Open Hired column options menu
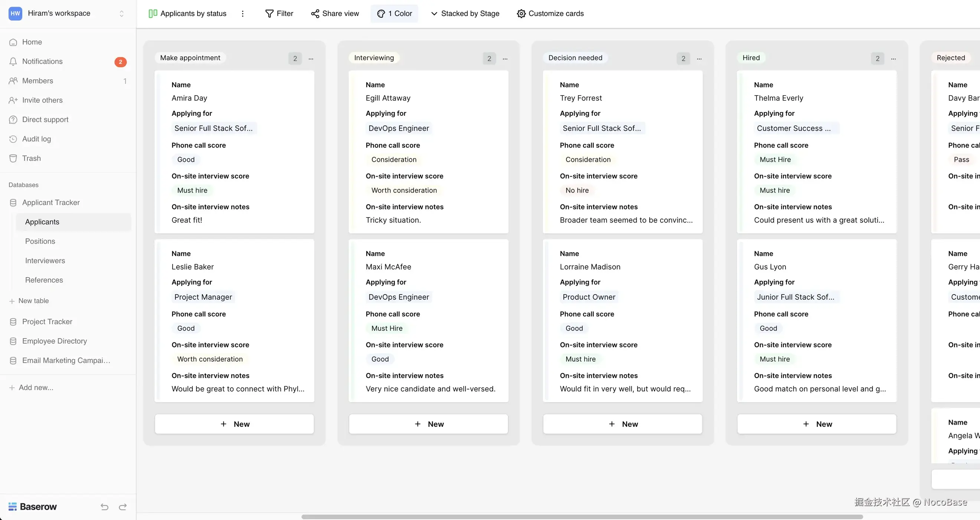 [x=893, y=59]
